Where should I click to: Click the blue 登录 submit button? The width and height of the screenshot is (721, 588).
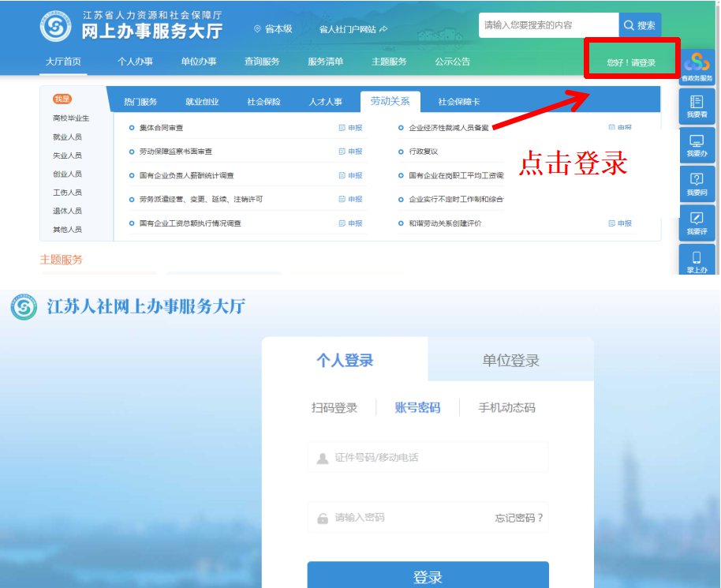click(428, 576)
